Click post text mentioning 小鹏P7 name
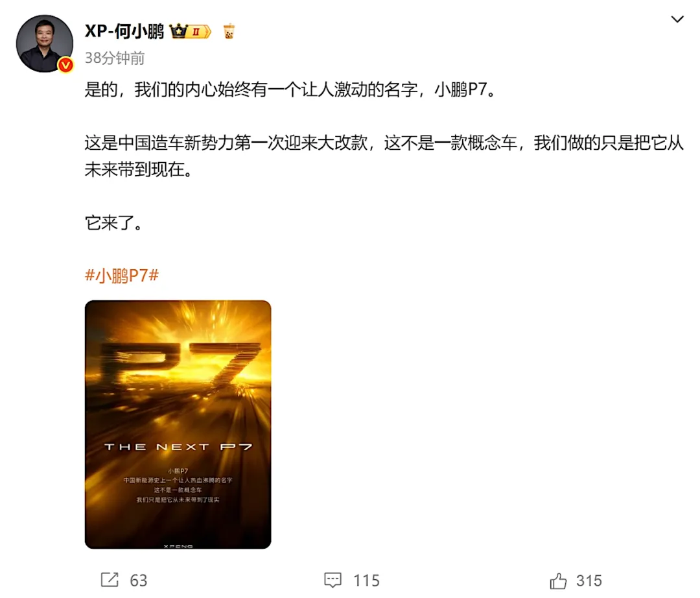 (290, 90)
